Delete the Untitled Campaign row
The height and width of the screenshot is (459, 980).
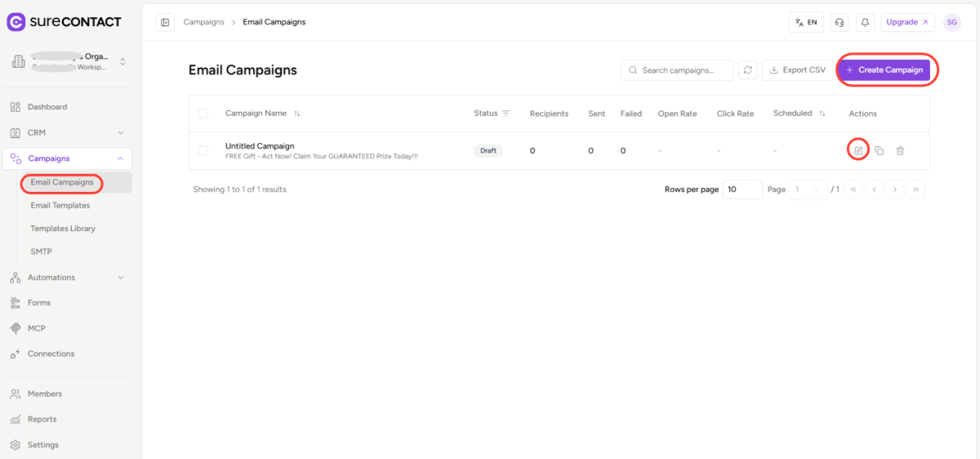click(900, 150)
